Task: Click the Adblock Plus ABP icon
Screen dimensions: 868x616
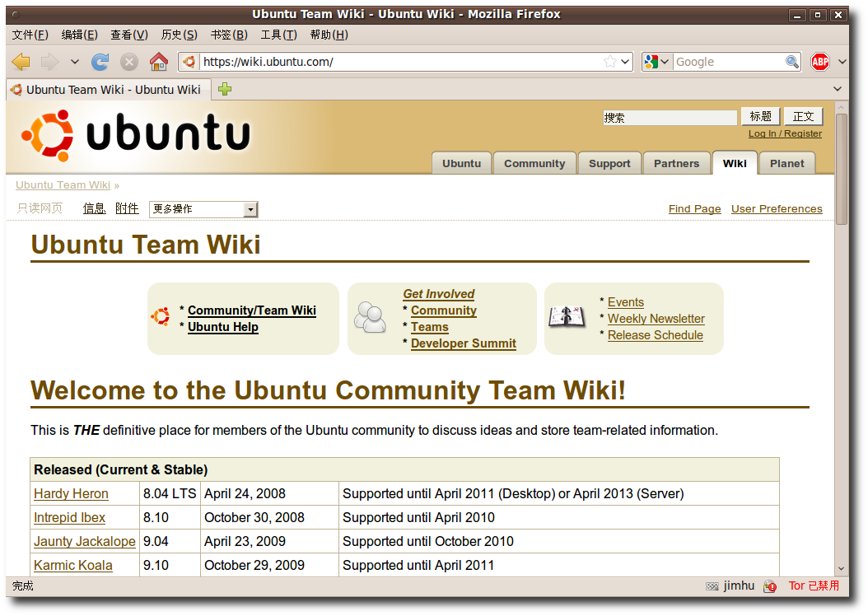Action: (x=819, y=62)
